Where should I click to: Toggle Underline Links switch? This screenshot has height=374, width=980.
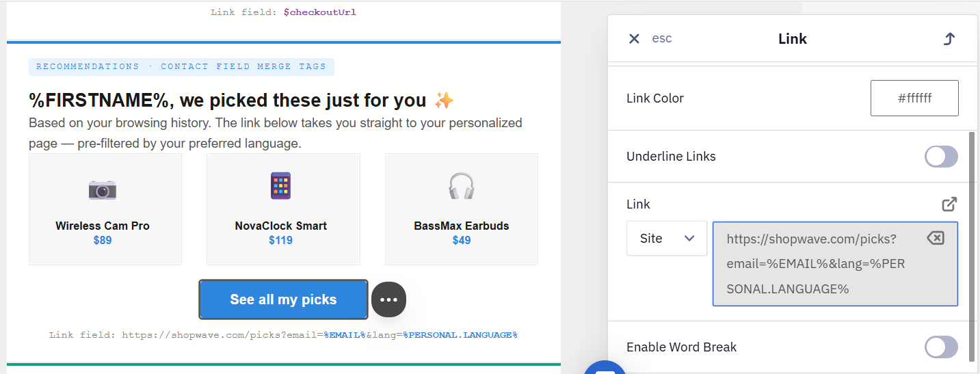(x=941, y=157)
